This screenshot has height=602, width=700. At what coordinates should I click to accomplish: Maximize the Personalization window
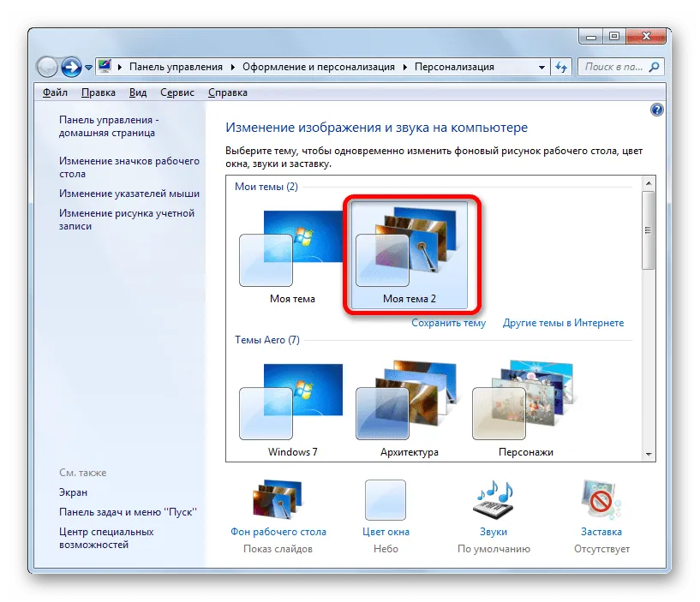[614, 37]
